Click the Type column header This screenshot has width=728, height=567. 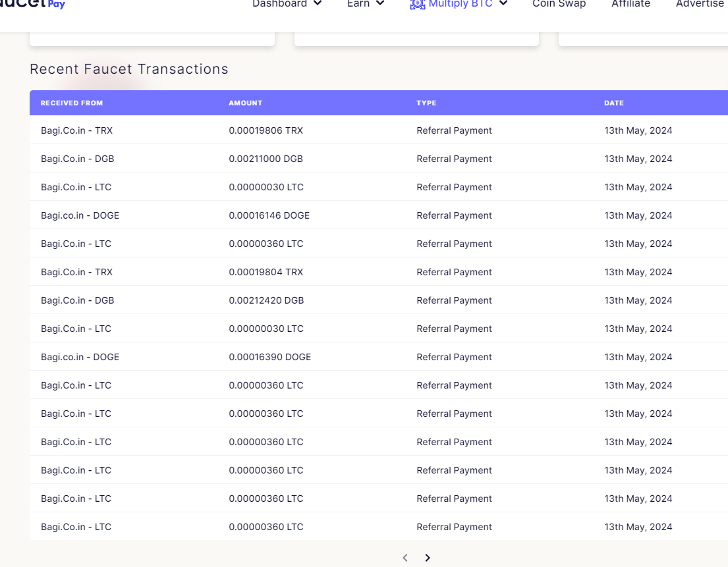(x=426, y=103)
